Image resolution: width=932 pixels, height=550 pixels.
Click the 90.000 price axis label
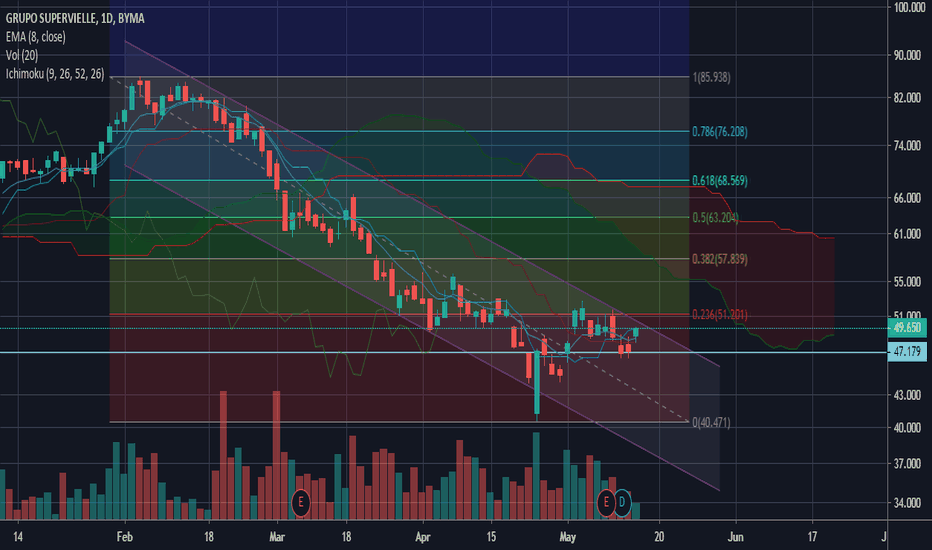[x=907, y=55]
